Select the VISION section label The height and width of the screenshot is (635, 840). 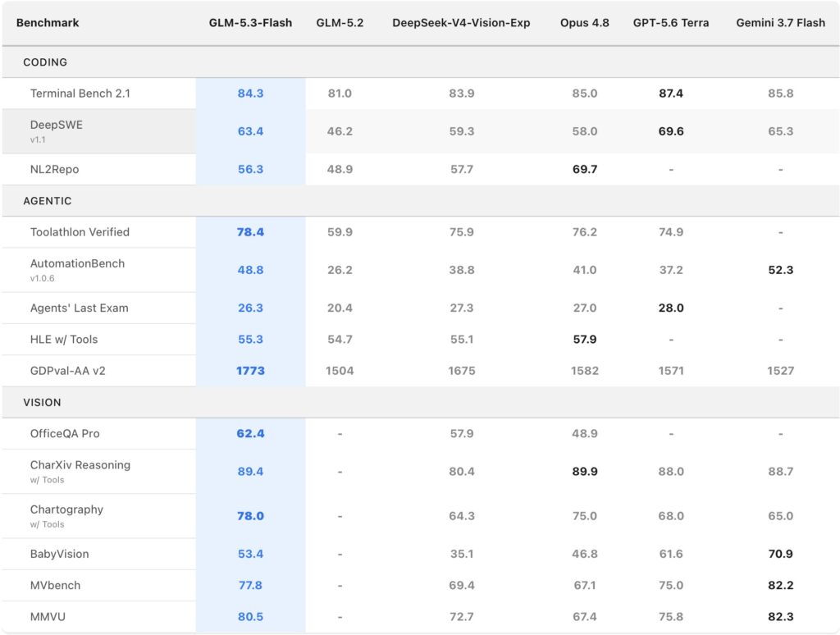tap(42, 403)
